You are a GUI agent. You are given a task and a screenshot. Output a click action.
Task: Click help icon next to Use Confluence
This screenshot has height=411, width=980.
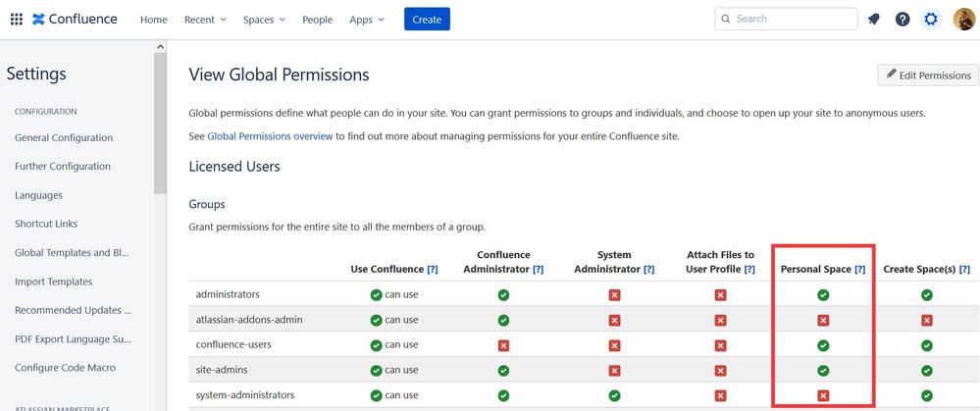coord(433,269)
